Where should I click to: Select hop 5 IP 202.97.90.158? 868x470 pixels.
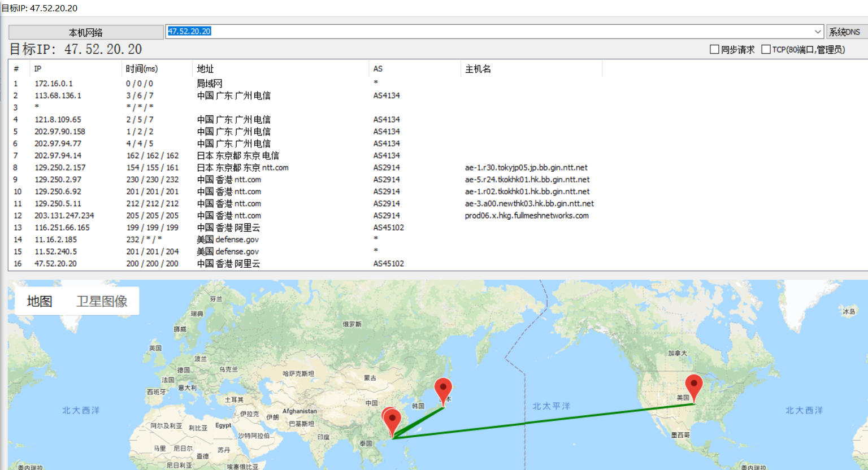click(x=60, y=132)
